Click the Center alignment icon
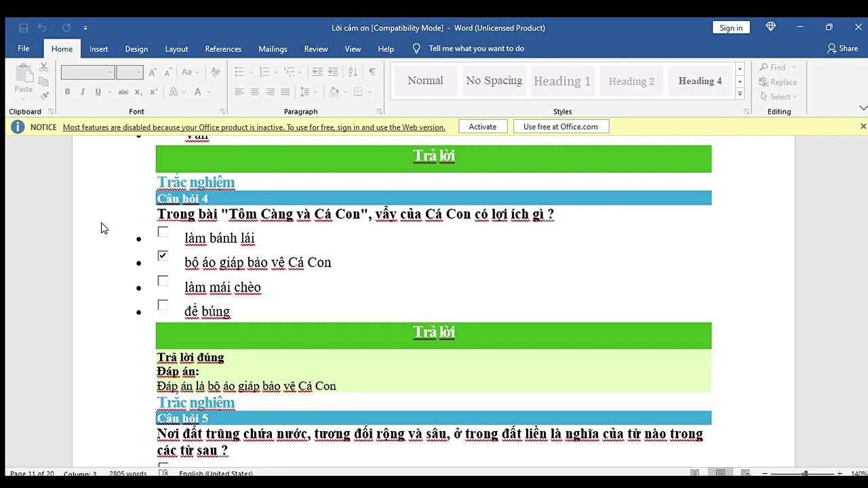 click(x=255, y=92)
